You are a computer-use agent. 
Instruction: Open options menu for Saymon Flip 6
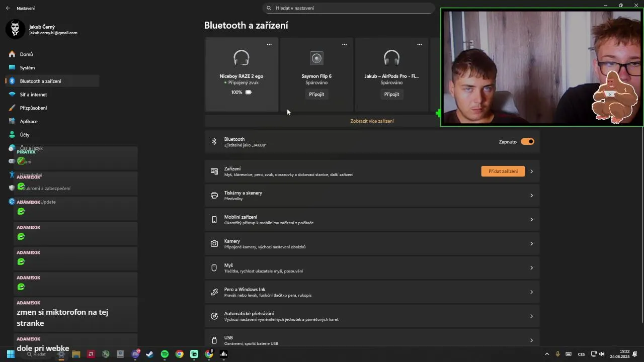click(x=344, y=45)
